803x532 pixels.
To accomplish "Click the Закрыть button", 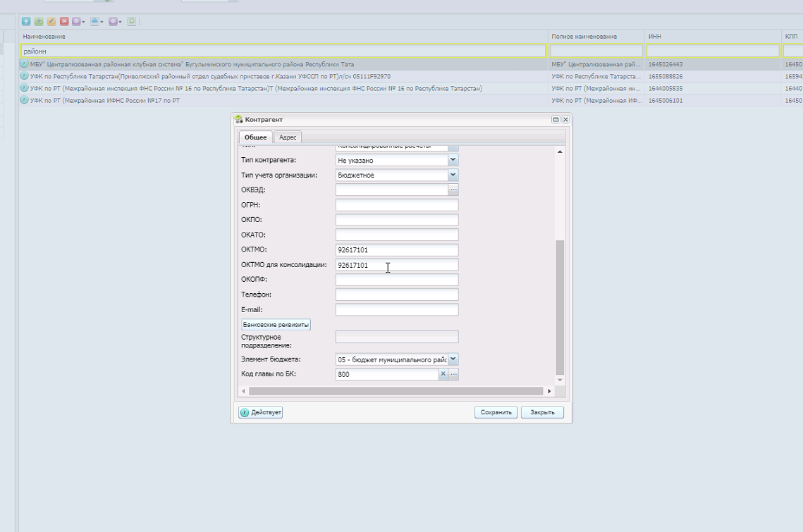I will 542,412.
